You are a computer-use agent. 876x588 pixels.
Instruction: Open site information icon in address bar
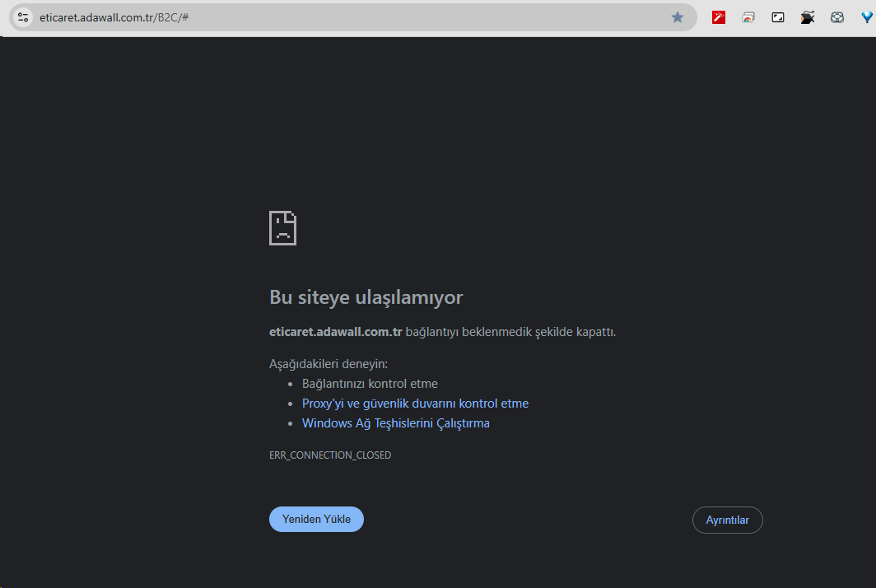(23, 17)
